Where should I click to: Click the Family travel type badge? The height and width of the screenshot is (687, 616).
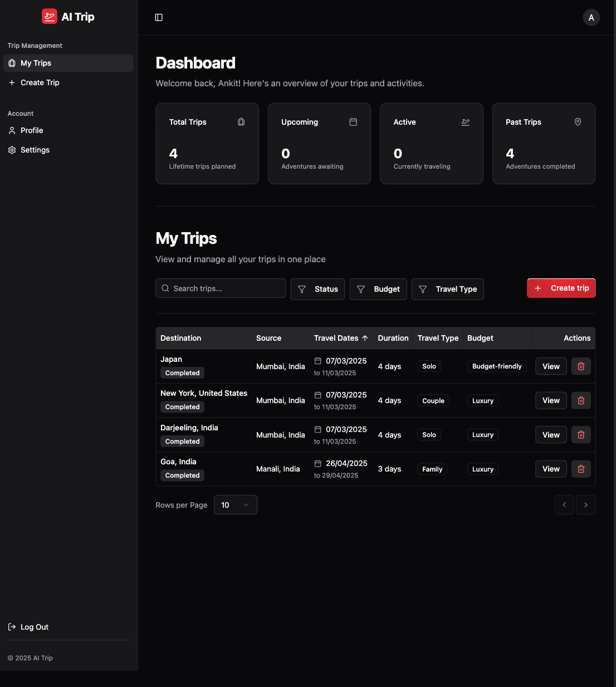pos(432,469)
